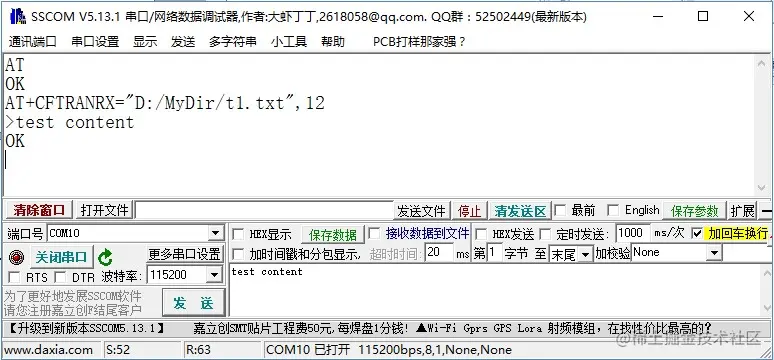Click the 清发送区 button
The width and height of the screenshot is (774, 360).
point(521,211)
